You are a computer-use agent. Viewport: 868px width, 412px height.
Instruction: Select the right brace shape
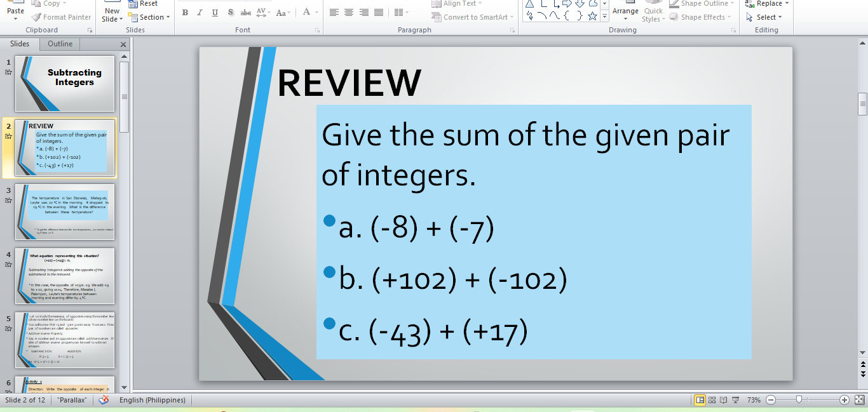tap(580, 16)
